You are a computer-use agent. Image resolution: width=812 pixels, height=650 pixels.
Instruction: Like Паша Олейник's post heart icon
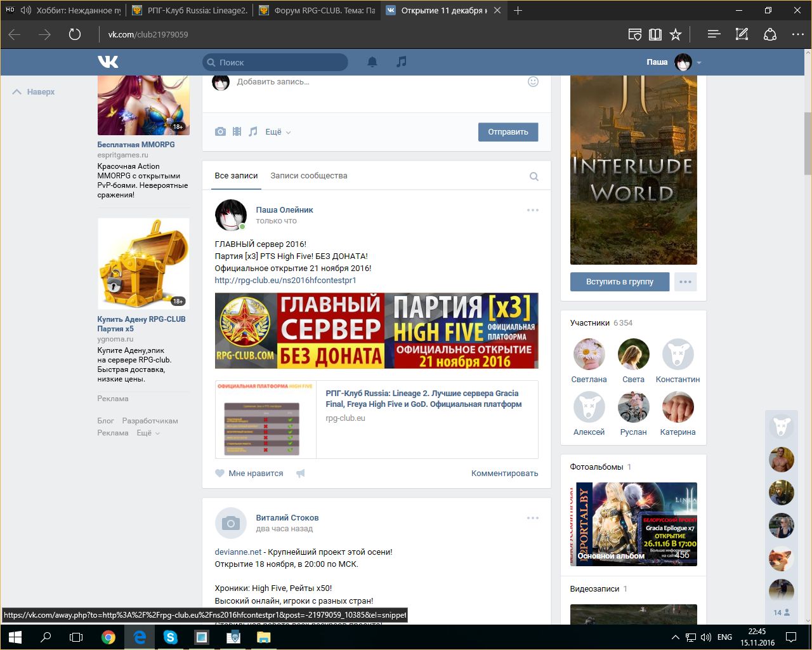click(x=219, y=473)
